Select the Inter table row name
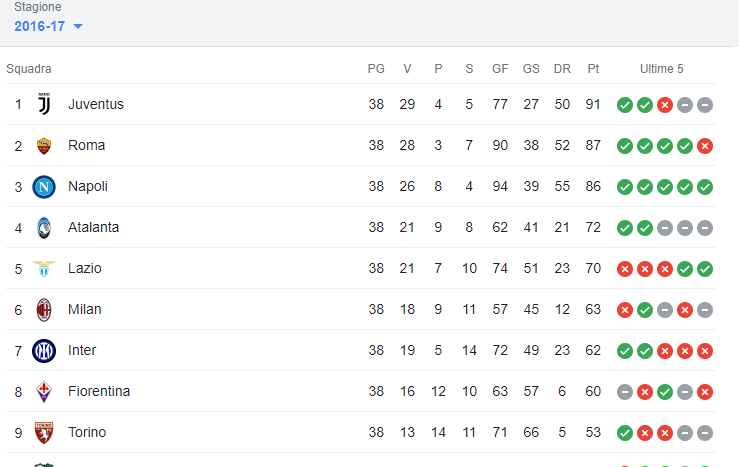Viewport: 739px width, 467px height. (x=82, y=351)
